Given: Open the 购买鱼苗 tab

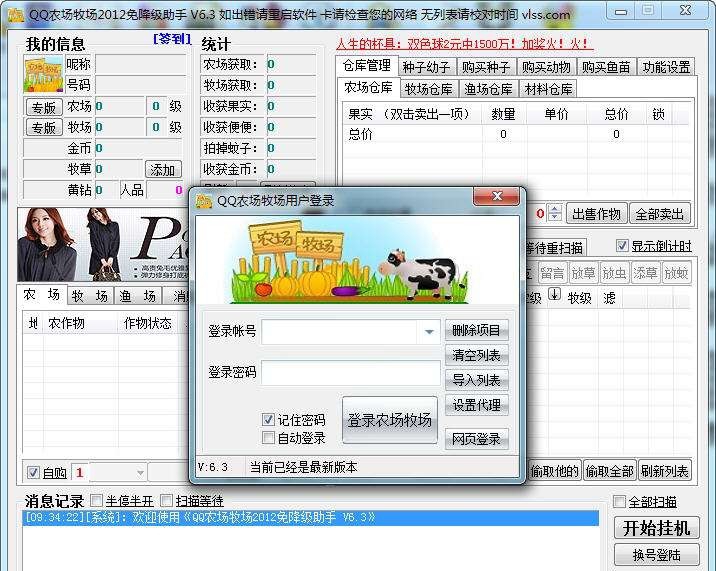Looking at the screenshot, I should tap(606, 67).
